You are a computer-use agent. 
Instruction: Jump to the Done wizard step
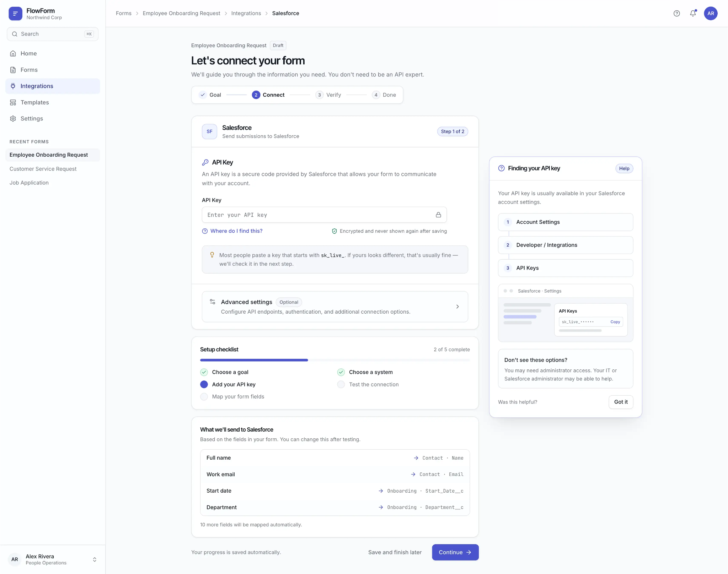[384, 95]
